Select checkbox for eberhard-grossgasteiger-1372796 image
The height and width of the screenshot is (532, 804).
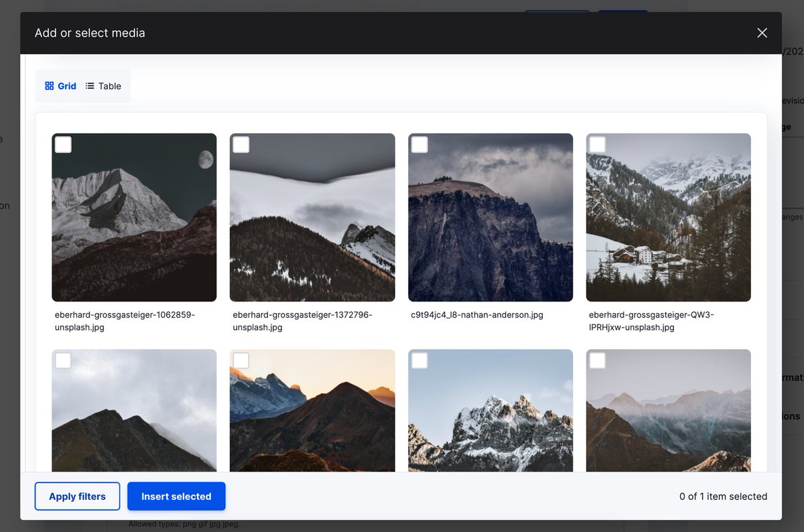tap(241, 145)
